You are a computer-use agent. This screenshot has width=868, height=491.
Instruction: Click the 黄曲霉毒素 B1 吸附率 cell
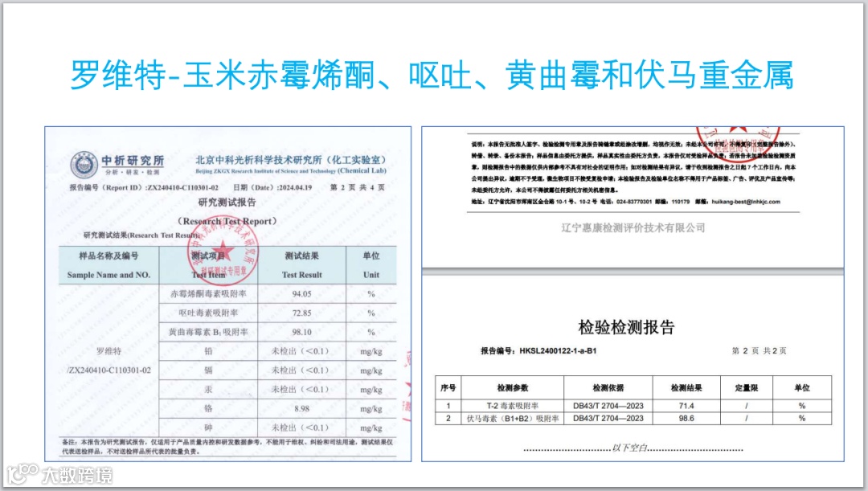208,332
